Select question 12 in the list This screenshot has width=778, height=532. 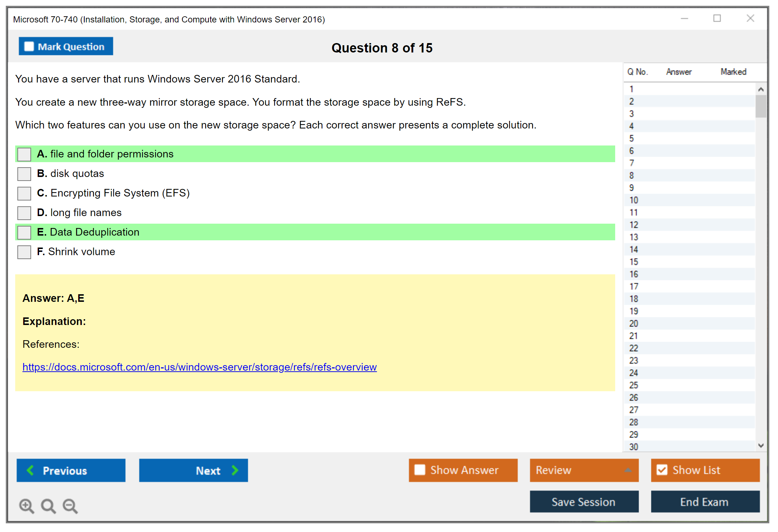pyautogui.click(x=634, y=225)
